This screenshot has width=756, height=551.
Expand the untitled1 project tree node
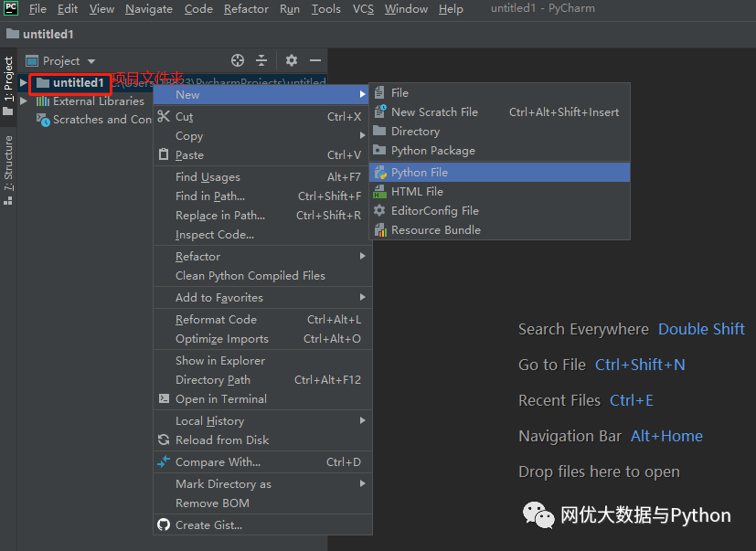(x=23, y=83)
